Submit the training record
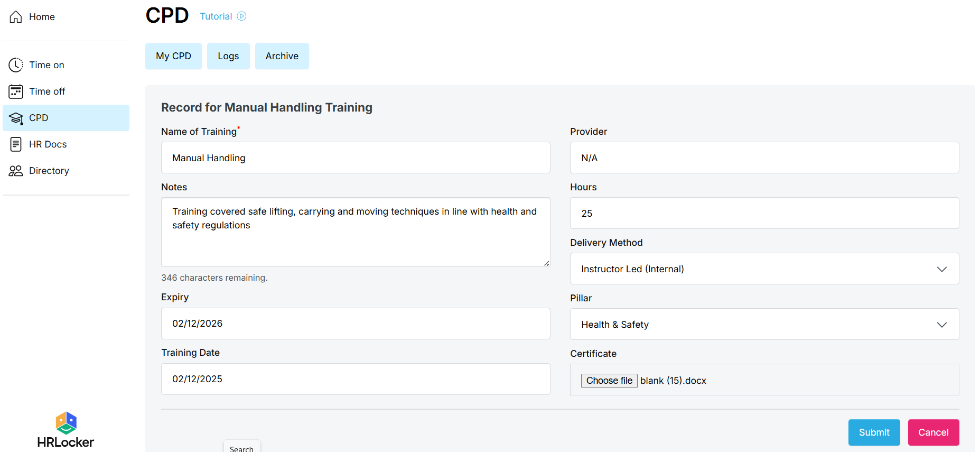Viewport: 980px width, 452px height. (x=874, y=432)
